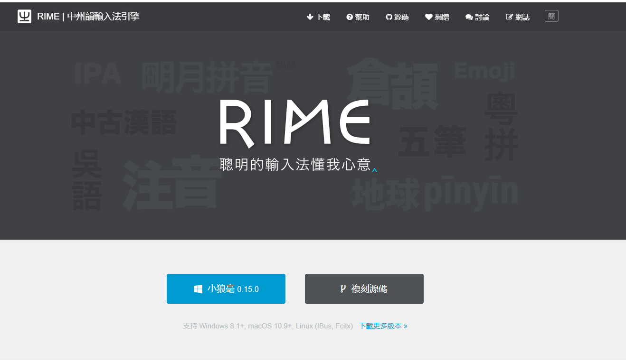
Task: Follow the 下載更多版本 » link
Action: tap(383, 326)
